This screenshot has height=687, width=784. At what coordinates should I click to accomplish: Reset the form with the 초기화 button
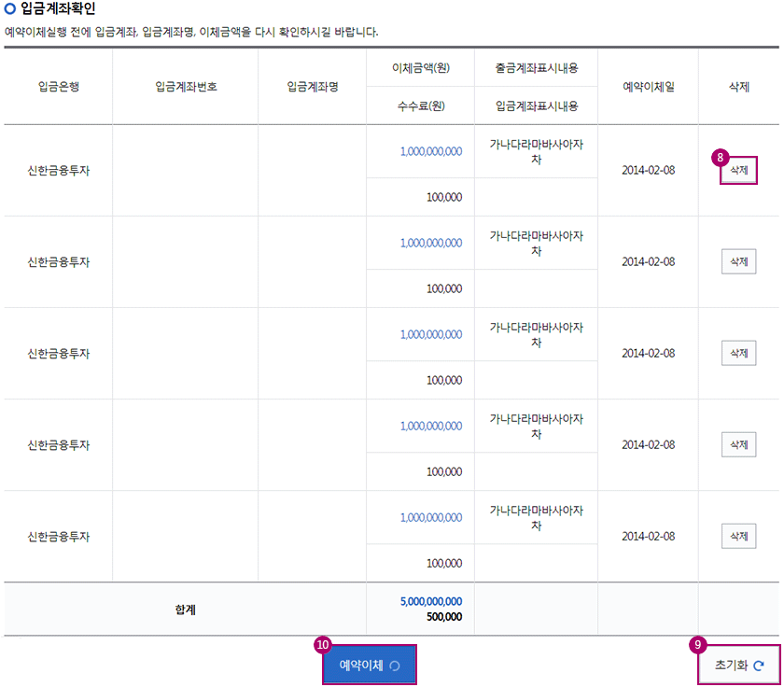tap(738, 666)
